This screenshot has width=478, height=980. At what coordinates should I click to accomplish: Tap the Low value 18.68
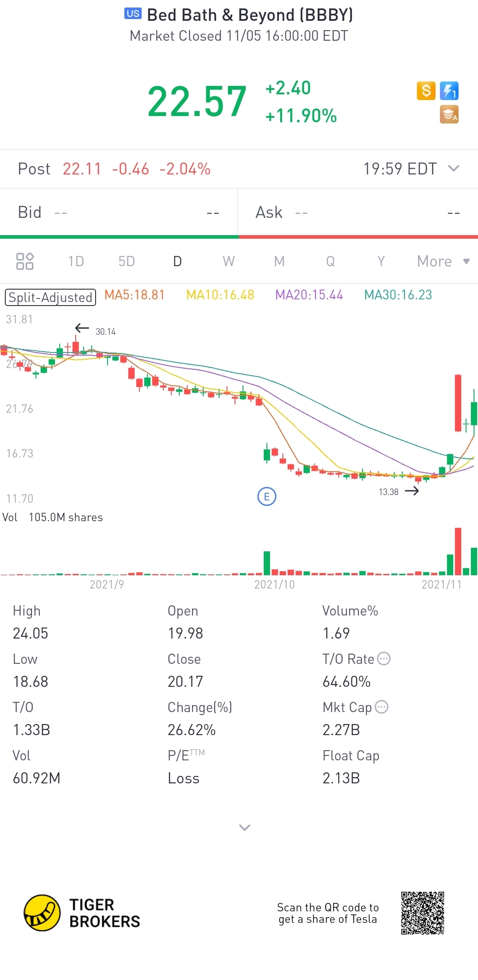pos(31,682)
